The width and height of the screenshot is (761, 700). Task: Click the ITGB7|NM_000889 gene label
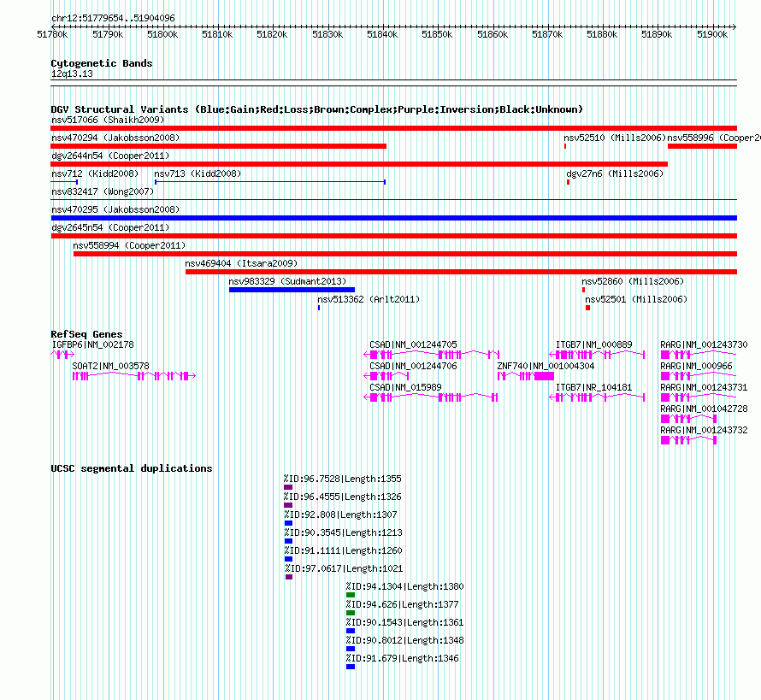[x=594, y=345]
